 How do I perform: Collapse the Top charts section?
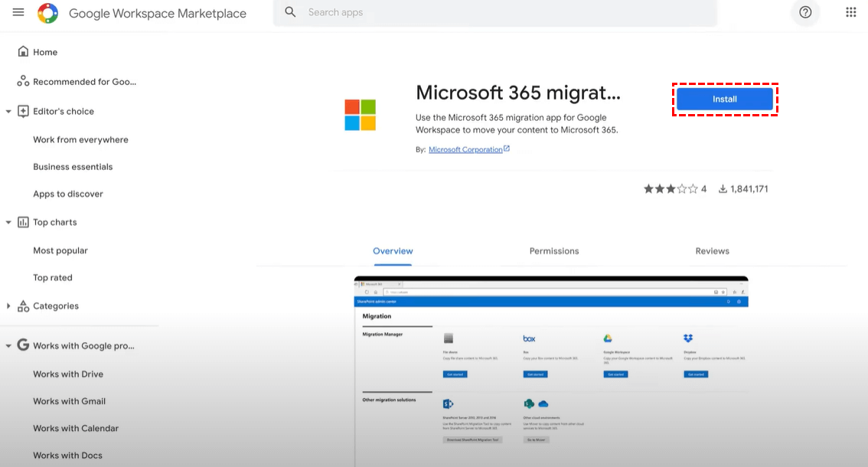(8, 223)
